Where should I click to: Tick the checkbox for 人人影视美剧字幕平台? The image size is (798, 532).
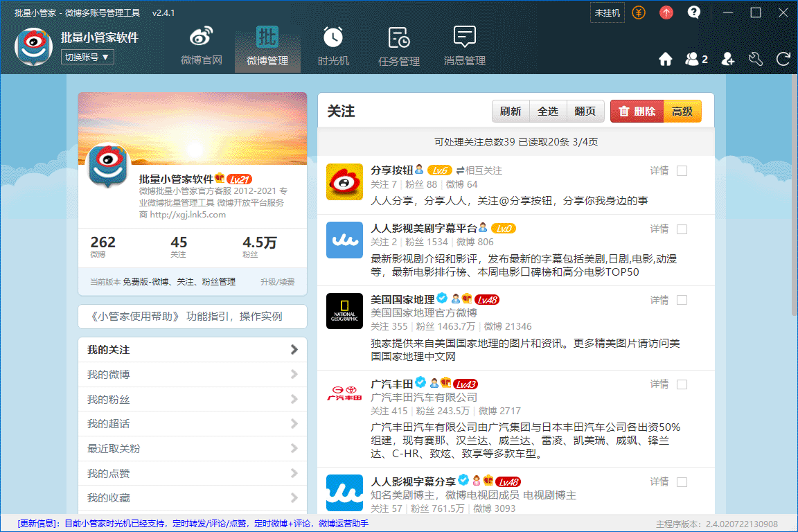click(x=682, y=229)
